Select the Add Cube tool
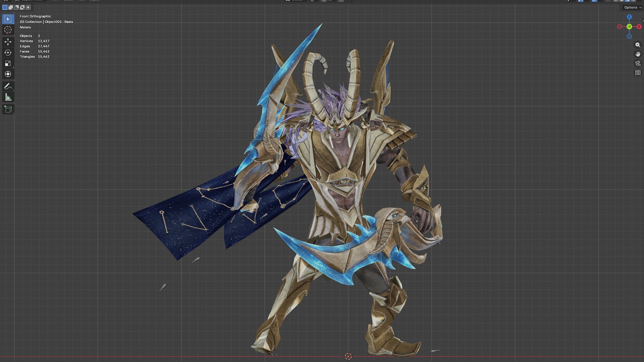This screenshot has height=362, width=644. 8,109
